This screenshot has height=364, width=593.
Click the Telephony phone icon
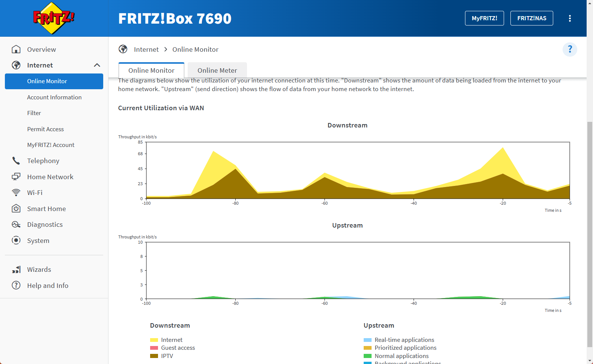click(x=16, y=161)
